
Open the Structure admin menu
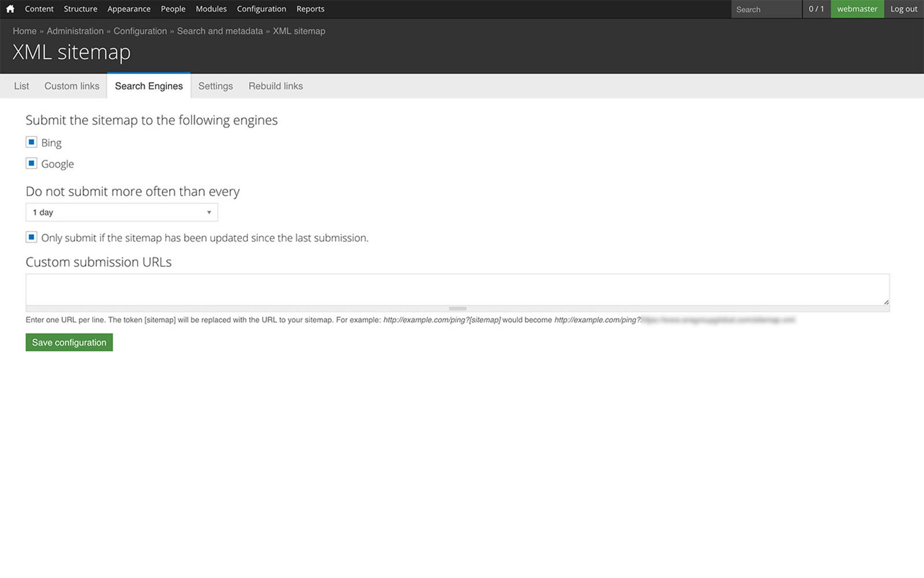click(80, 9)
